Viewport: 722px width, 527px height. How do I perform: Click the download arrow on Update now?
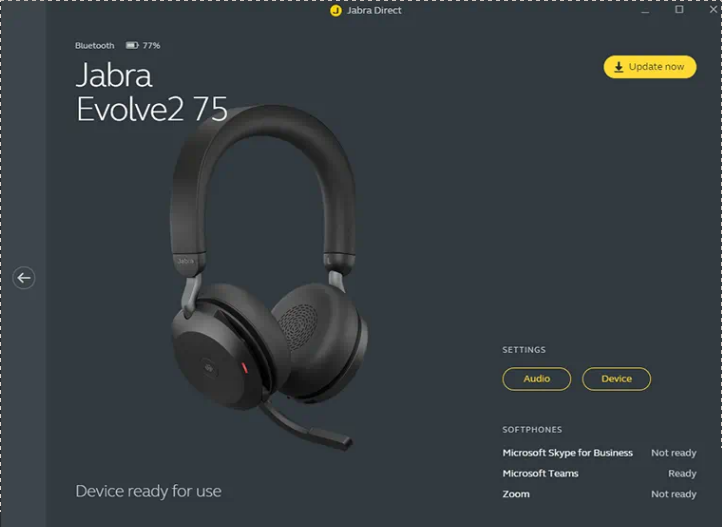619,67
